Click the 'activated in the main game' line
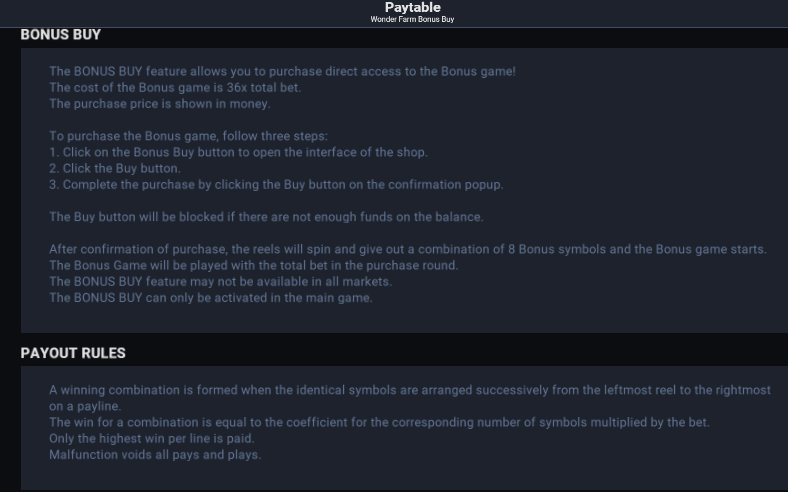The height and width of the screenshot is (492, 788). pos(211,298)
